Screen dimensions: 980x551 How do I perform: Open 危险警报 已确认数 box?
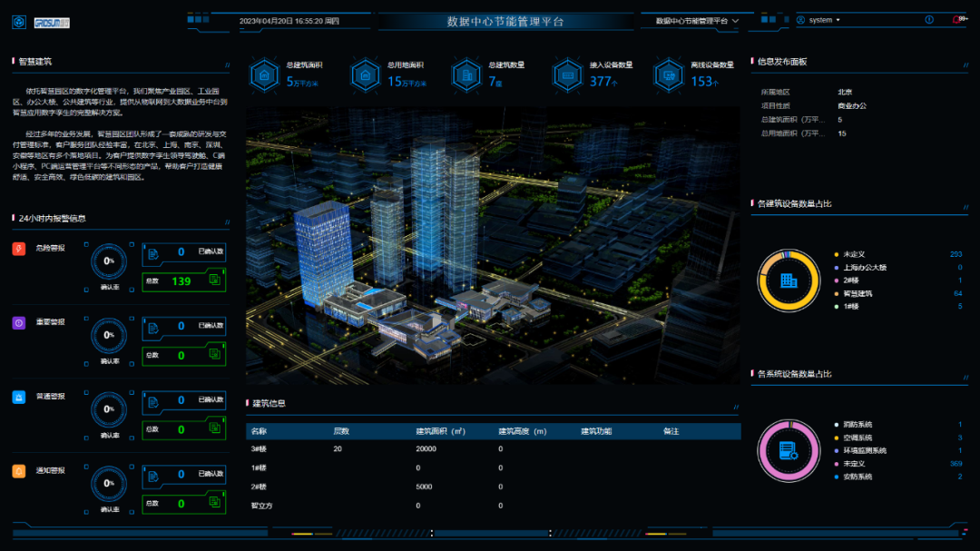click(183, 252)
